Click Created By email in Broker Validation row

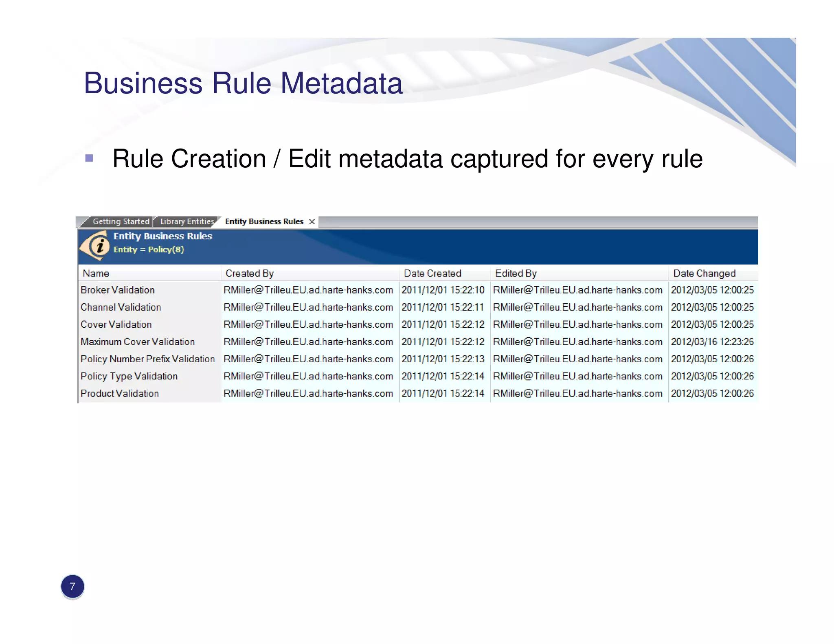[x=308, y=290]
